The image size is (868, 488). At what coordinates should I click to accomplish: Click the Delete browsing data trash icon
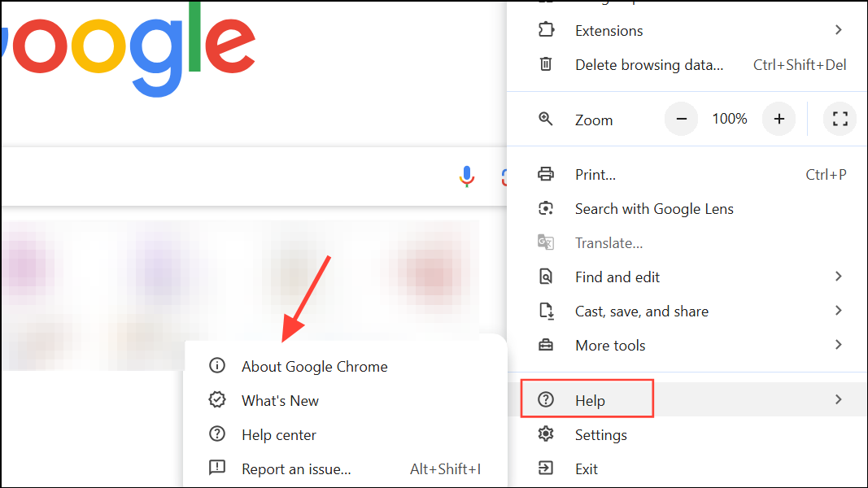tap(546, 64)
